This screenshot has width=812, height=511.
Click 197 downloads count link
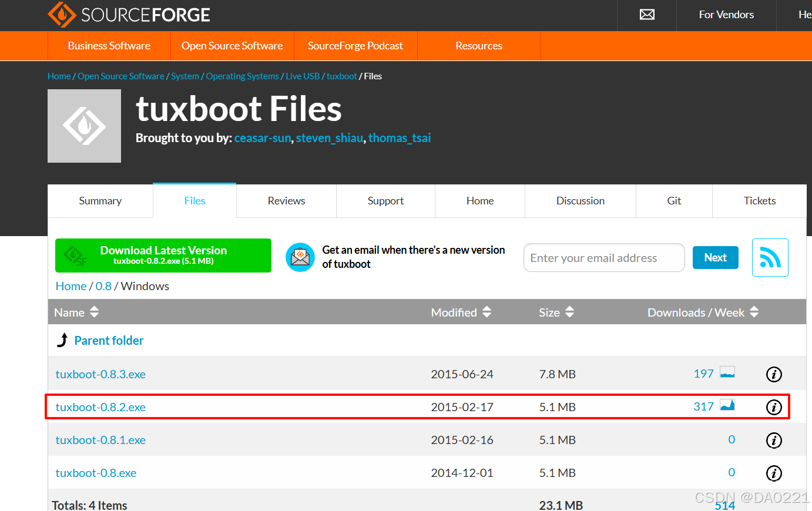[x=703, y=374]
